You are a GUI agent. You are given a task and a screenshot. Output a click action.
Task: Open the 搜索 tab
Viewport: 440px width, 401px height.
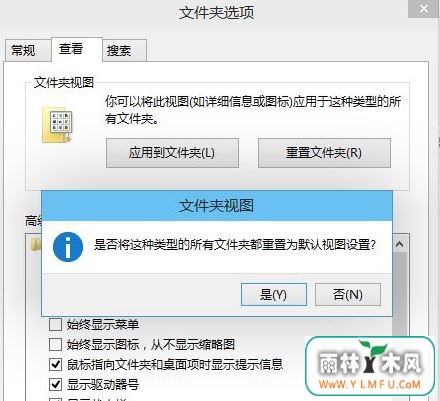(x=119, y=51)
